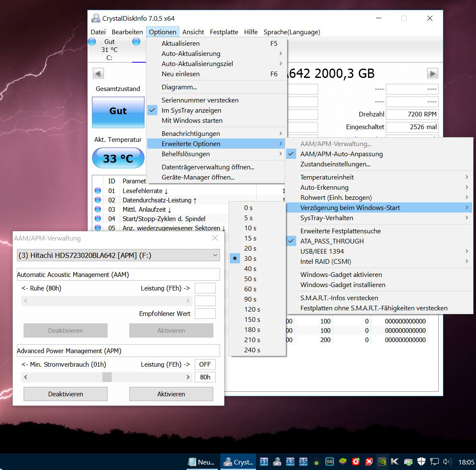
Task: Open the Bearbeiten menu
Action: 127,32
